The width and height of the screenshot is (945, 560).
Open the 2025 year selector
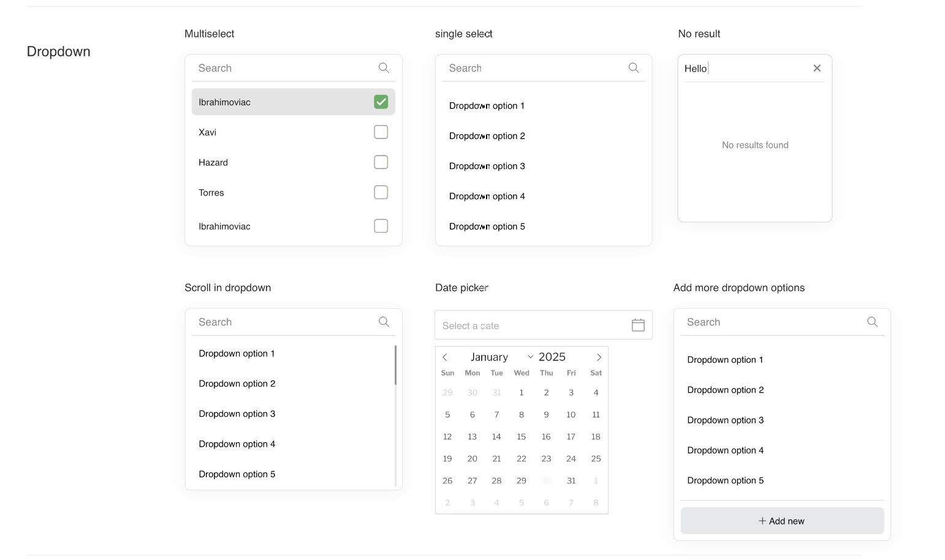click(x=552, y=357)
